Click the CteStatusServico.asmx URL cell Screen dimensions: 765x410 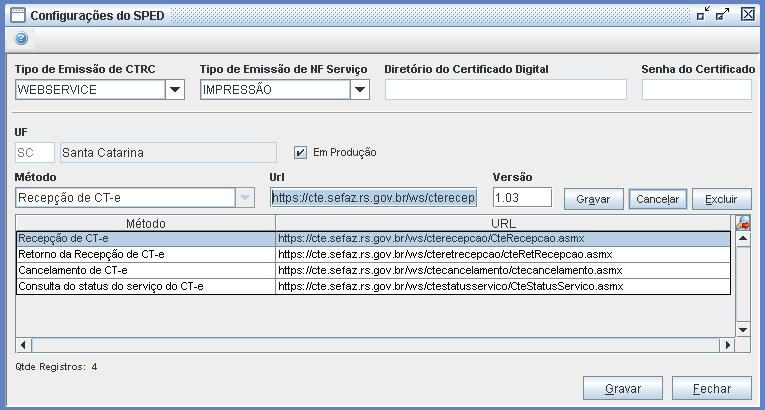pyautogui.click(x=503, y=287)
